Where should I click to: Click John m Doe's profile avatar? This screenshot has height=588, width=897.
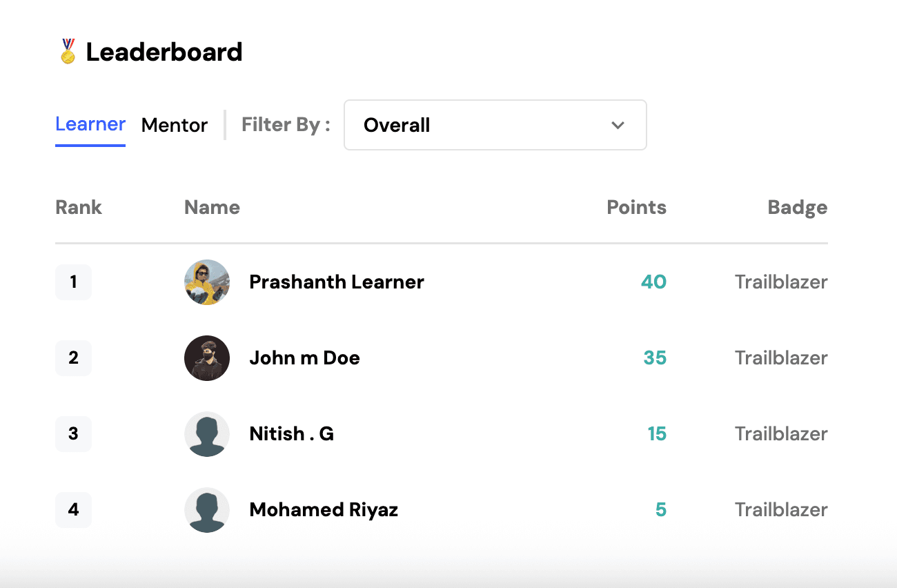(207, 358)
